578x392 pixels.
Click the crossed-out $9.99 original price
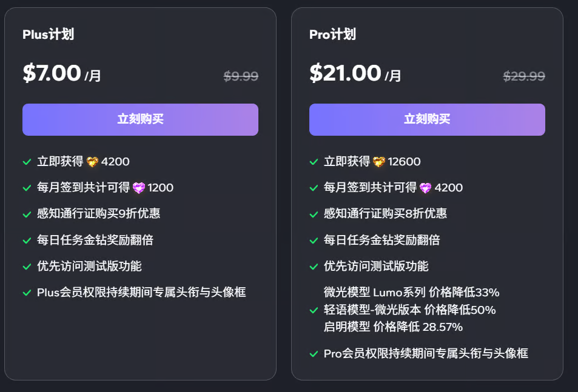tap(241, 76)
